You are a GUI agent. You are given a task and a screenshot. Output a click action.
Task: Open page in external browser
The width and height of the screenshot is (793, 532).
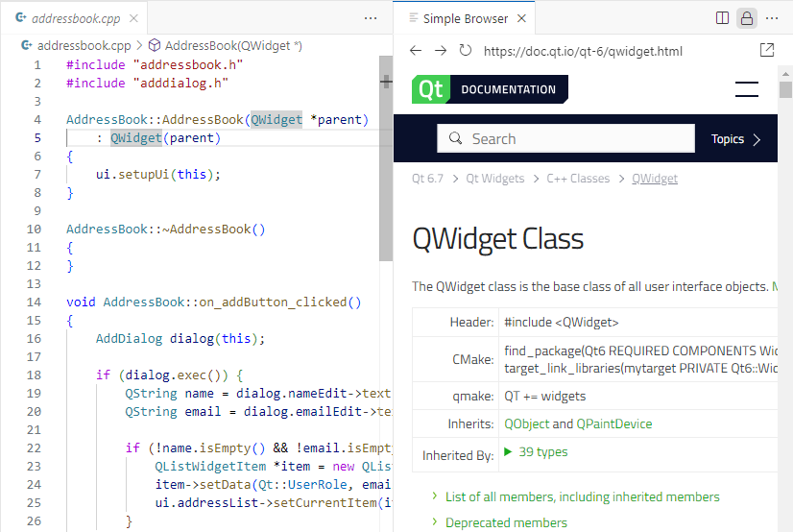766,51
